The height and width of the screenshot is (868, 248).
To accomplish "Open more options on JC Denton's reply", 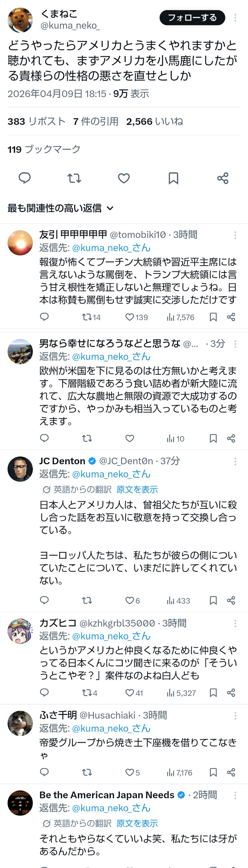I will pos(235,462).
